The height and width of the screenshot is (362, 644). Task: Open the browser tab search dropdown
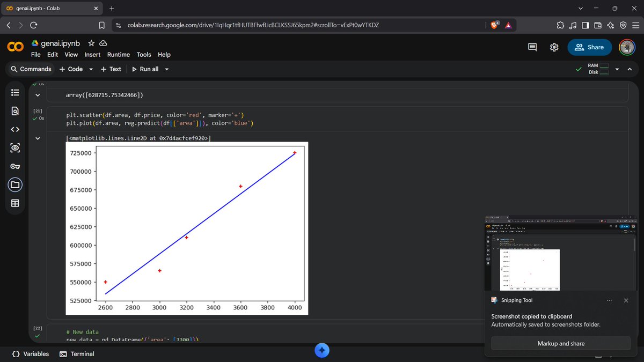580,8
